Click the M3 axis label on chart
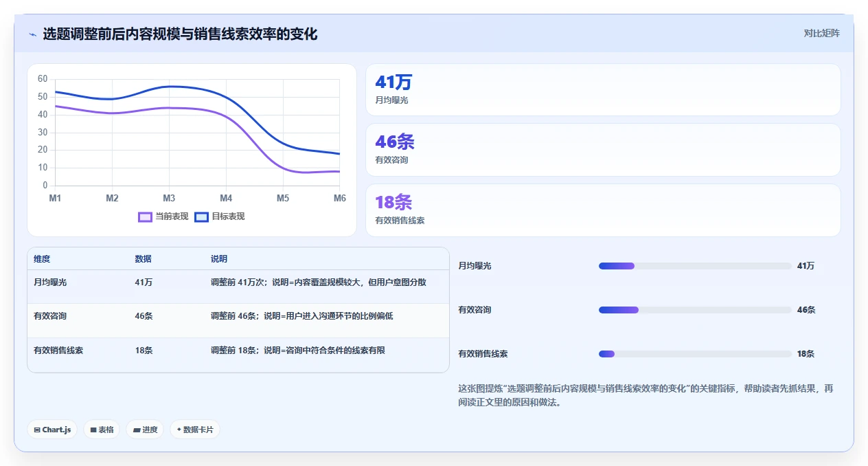868x466 pixels. [169, 198]
